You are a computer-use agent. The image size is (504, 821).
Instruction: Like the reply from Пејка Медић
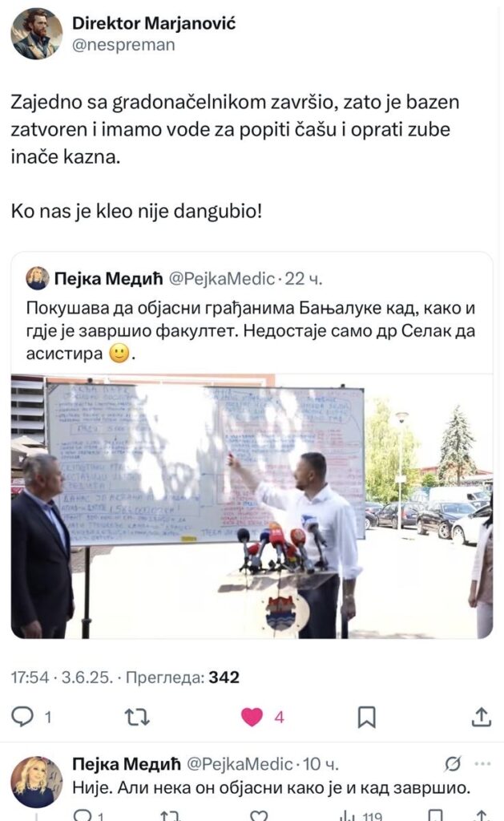tap(259, 815)
